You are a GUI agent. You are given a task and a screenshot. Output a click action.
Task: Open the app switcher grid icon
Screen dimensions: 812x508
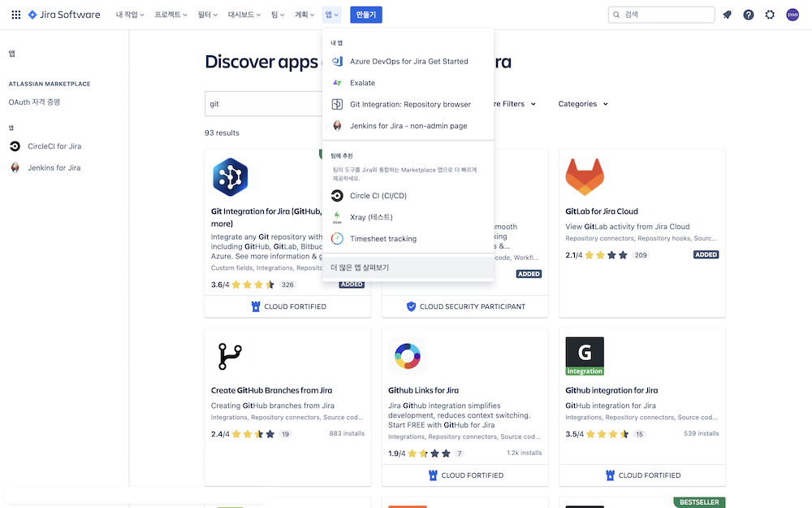(x=16, y=15)
